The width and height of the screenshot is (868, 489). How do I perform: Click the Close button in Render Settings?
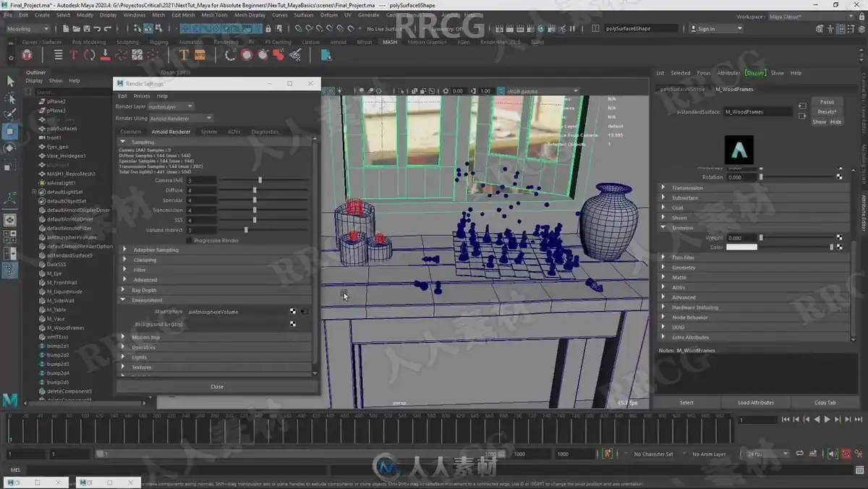[217, 387]
